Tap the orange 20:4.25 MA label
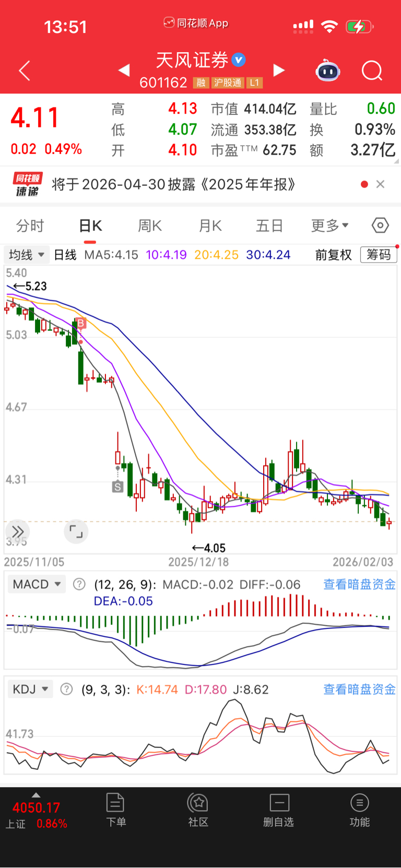Image resolution: width=401 pixels, height=868 pixels. pos(216,255)
